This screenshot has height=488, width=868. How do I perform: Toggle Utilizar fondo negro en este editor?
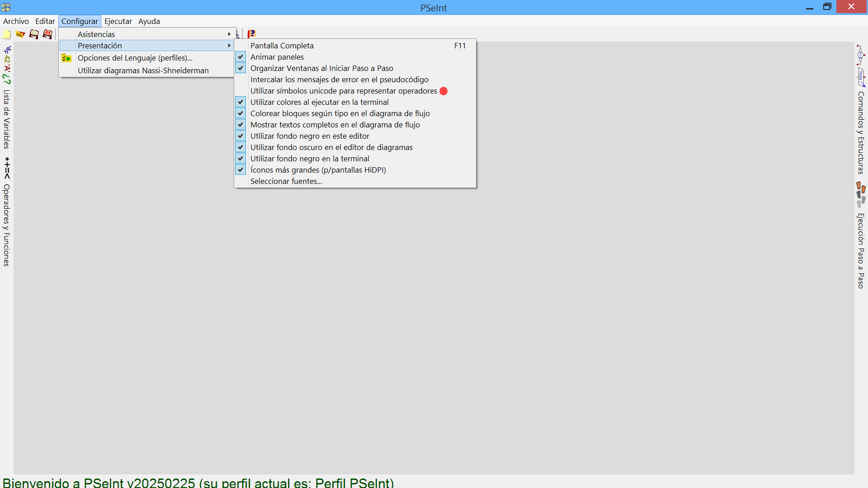tap(310, 136)
